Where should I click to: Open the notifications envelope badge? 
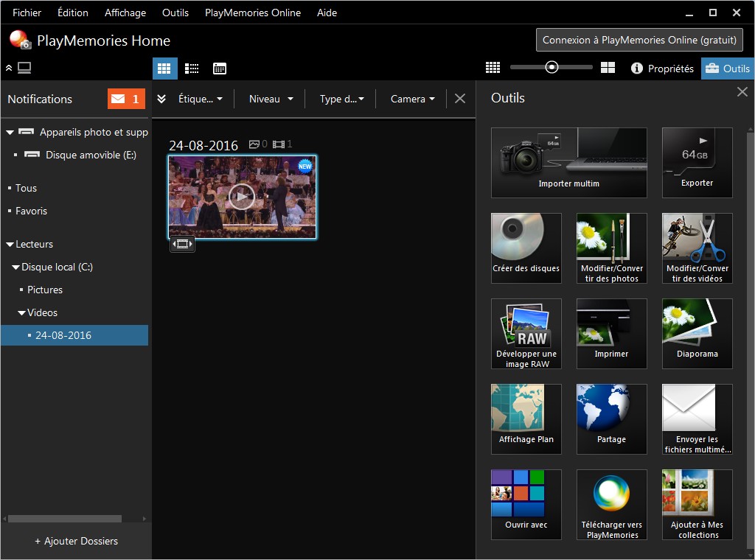[126, 99]
